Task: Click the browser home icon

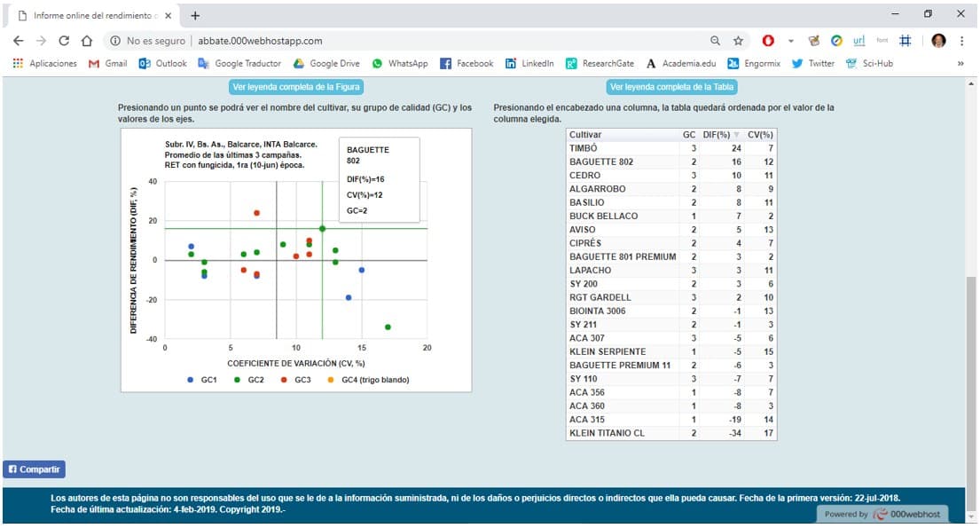Action: [86, 41]
